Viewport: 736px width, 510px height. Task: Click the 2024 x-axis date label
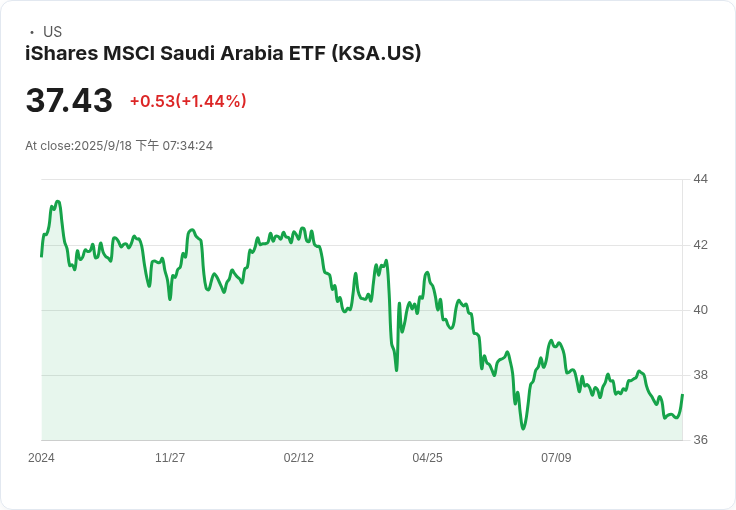pos(41,458)
